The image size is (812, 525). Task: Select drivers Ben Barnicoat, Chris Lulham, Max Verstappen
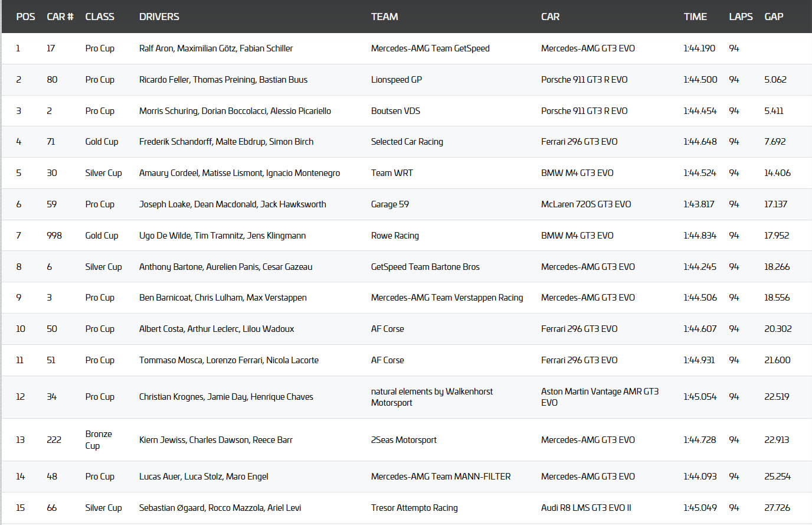[223, 298]
